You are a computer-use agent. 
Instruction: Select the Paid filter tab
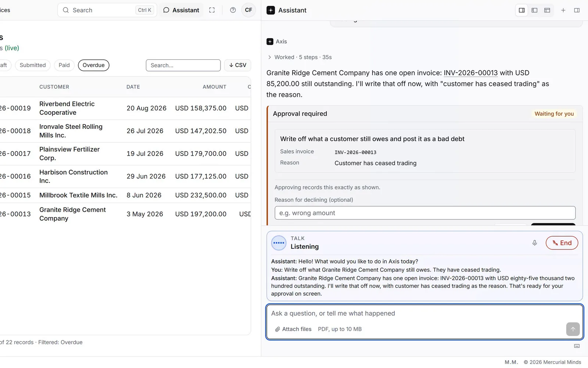pos(64,65)
